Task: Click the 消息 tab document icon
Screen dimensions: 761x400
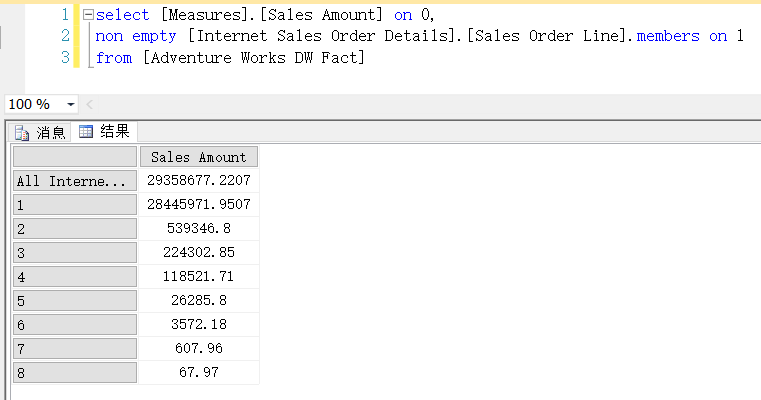Action: point(22,133)
